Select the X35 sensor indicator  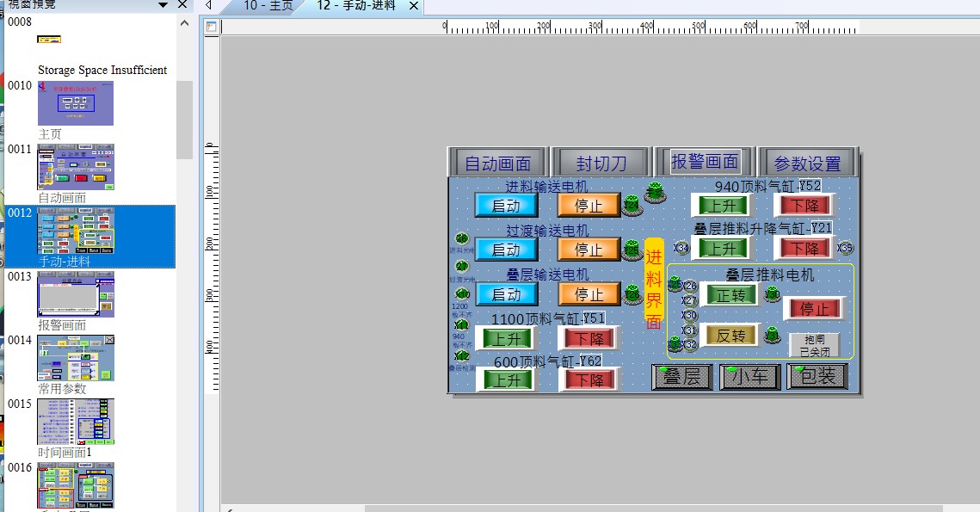tap(845, 248)
